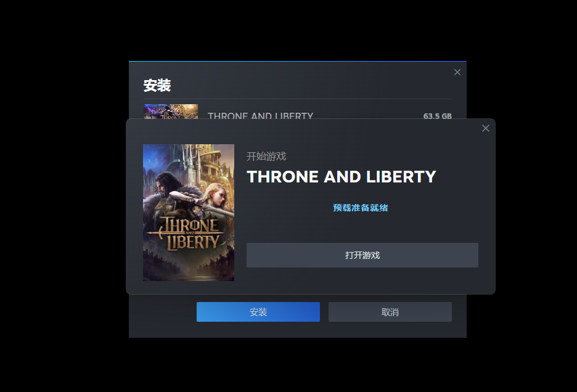This screenshot has height=392, width=577.
Task: Click the 63.5 GB size label
Action: (438, 116)
